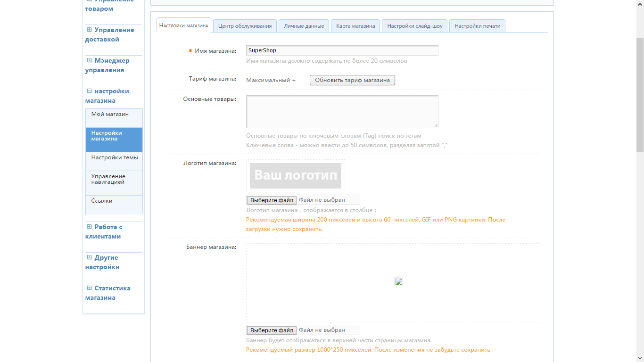Switch to the Настройки слайд-шоу tab
The height and width of the screenshot is (362, 644).
click(415, 26)
